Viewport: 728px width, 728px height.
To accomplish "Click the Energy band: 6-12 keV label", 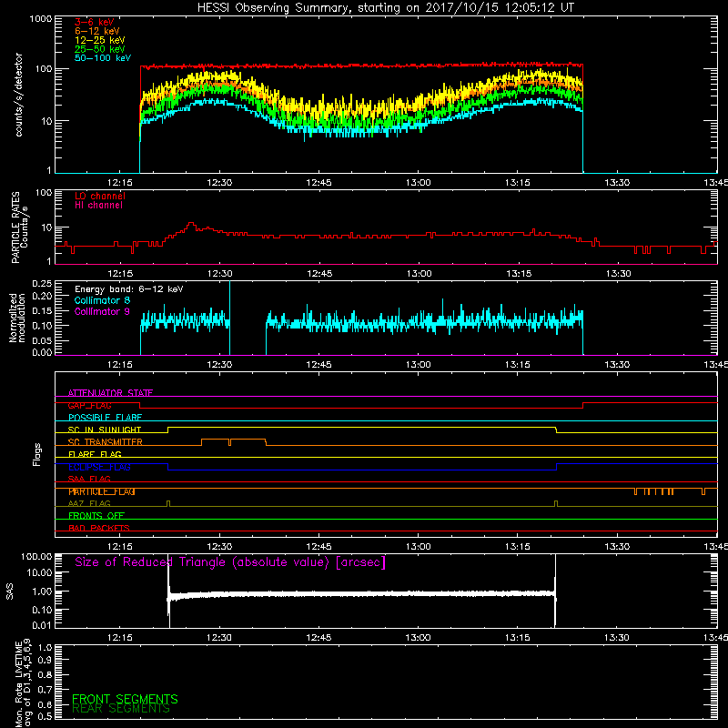I will tap(129, 289).
